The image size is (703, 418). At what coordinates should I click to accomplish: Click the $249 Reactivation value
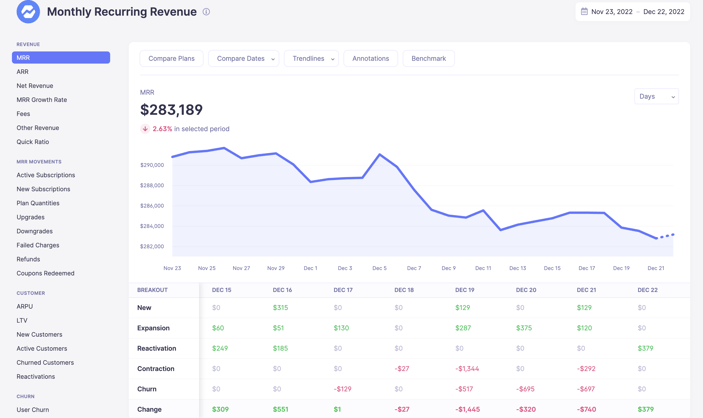click(220, 348)
